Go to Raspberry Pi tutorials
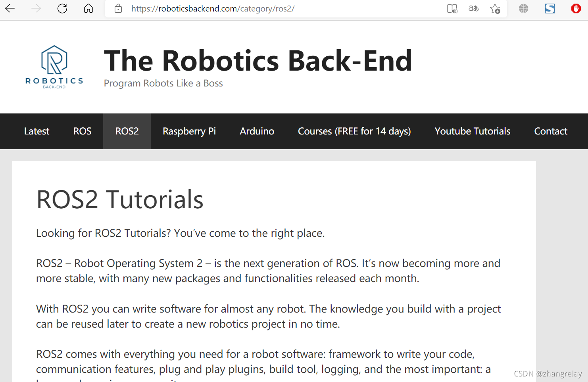The image size is (588, 382). [x=189, y=131]
